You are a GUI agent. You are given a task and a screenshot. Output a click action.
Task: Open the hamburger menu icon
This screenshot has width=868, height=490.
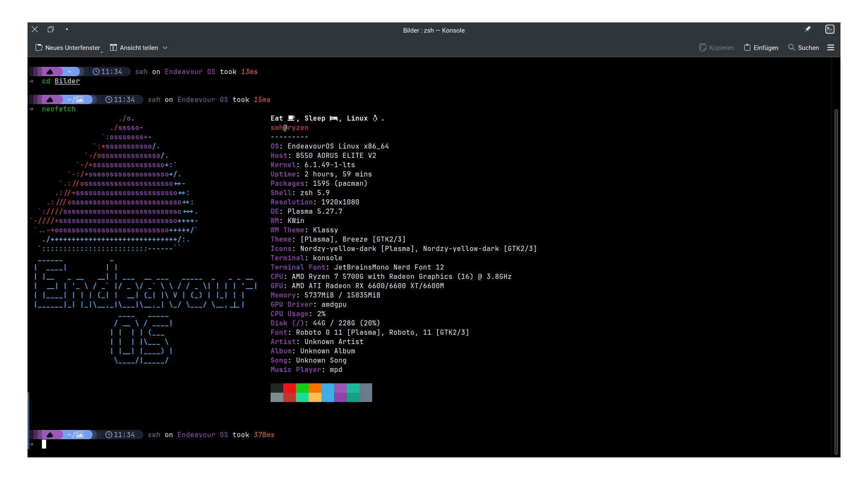click(831, 48)
